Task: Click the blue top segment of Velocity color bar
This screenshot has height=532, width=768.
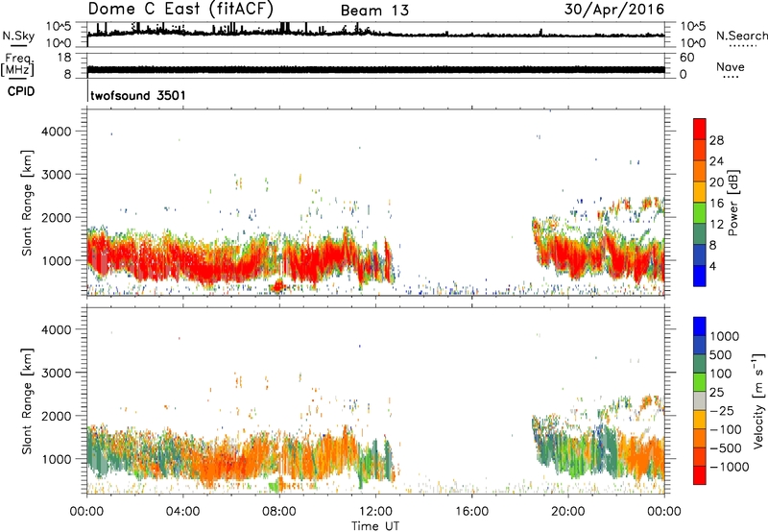Action: tap(700, 326)
